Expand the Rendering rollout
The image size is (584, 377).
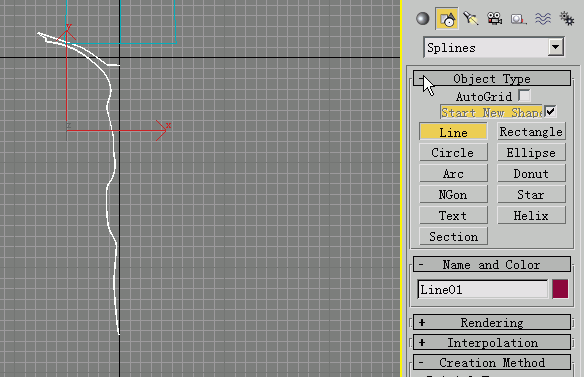click(492, 322)
